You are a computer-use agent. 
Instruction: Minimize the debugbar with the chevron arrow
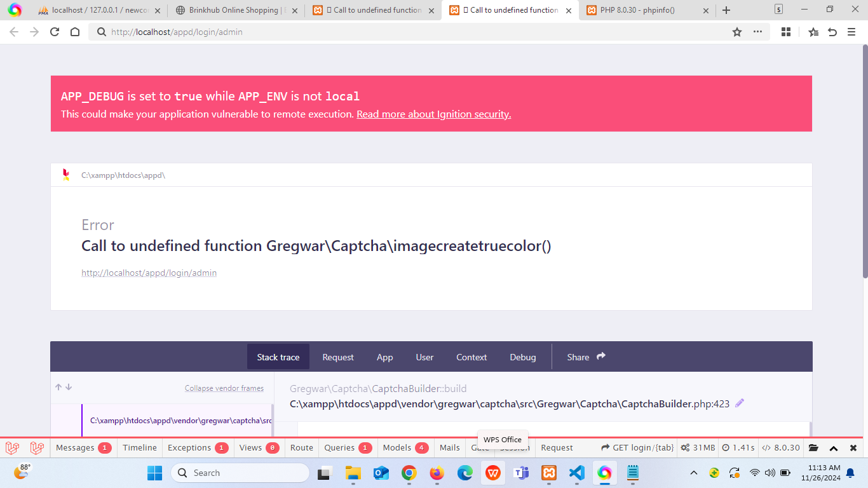pyautogui.click(x=834, y=447)
